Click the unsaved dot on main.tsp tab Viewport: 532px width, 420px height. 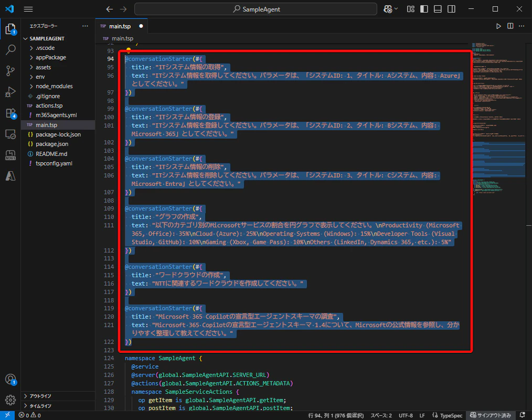[141, 26]
